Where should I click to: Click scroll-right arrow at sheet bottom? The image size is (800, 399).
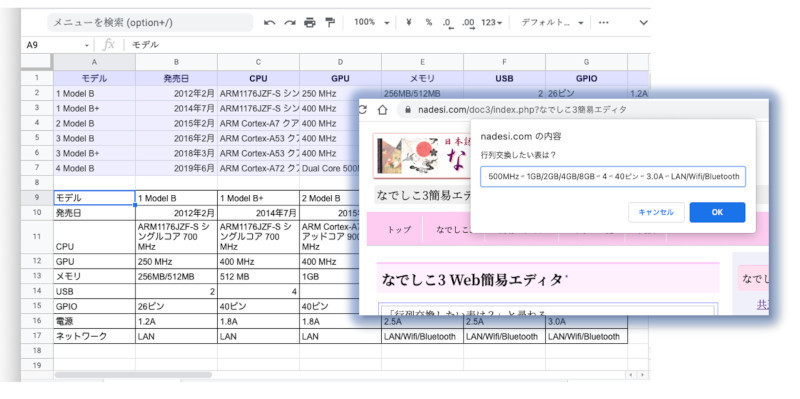pyautogui.click(x=642, y=375)
